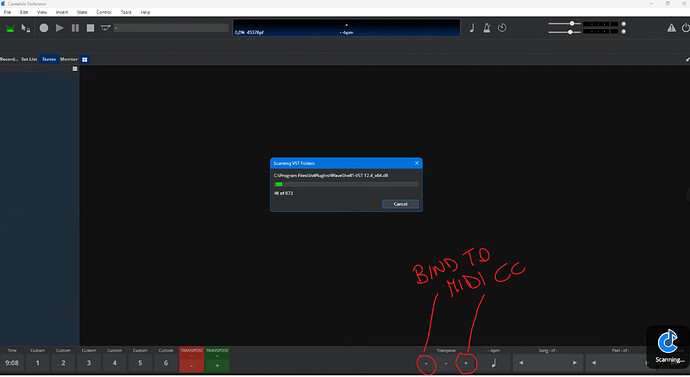Click the green TRANSPOSE plus button

coord(217,360)
